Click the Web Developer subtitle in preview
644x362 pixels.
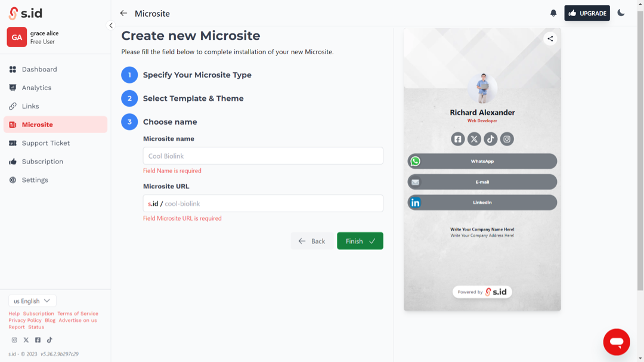coord(482,121)
